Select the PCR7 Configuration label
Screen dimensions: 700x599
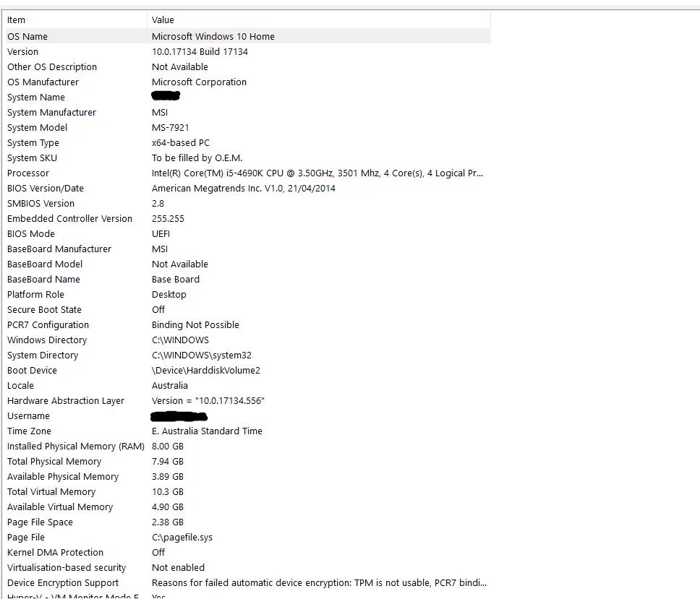coord(48,324)
